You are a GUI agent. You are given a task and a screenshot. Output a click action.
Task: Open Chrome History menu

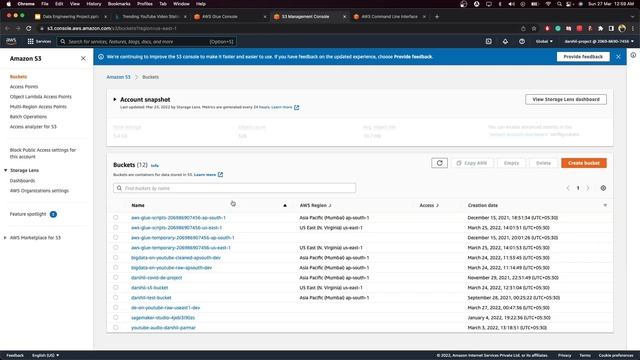[93, 4]
